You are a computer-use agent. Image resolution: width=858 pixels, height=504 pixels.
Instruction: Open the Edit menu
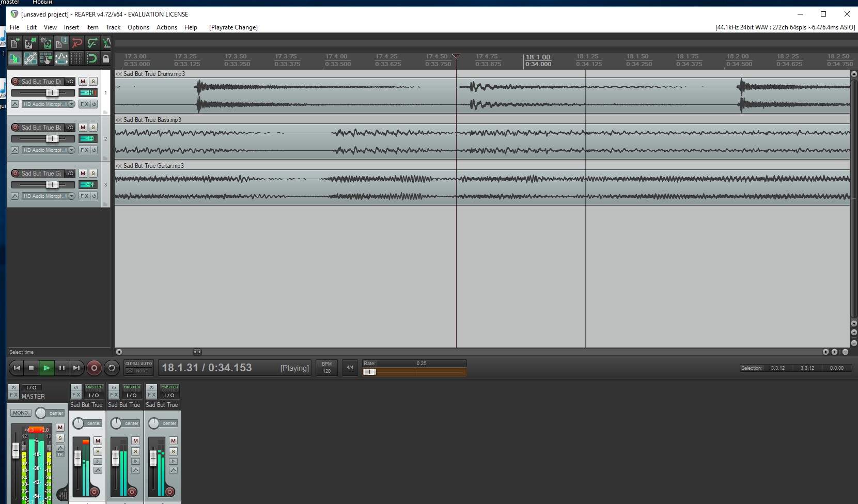point(32,27)
